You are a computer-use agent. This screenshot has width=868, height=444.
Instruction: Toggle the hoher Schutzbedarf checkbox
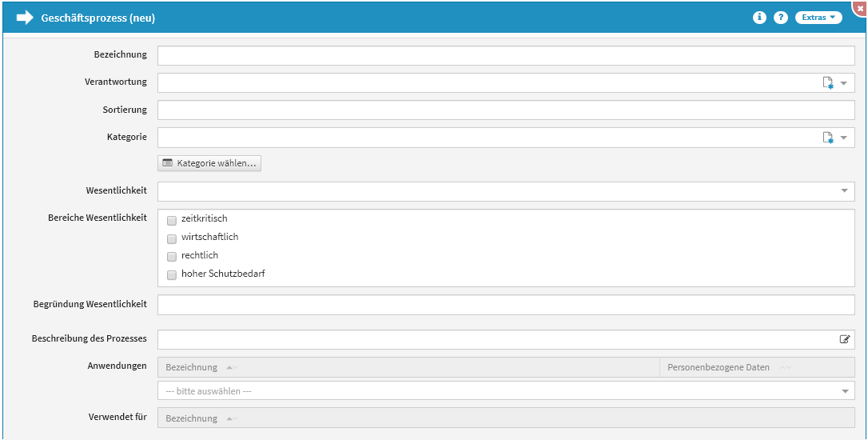[x=172, y=275]
